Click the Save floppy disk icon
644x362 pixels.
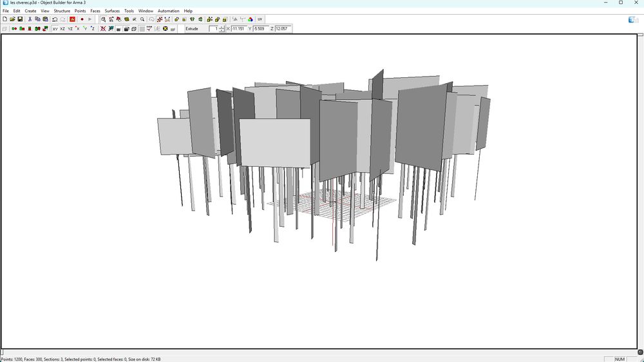(x=20, y=19)
